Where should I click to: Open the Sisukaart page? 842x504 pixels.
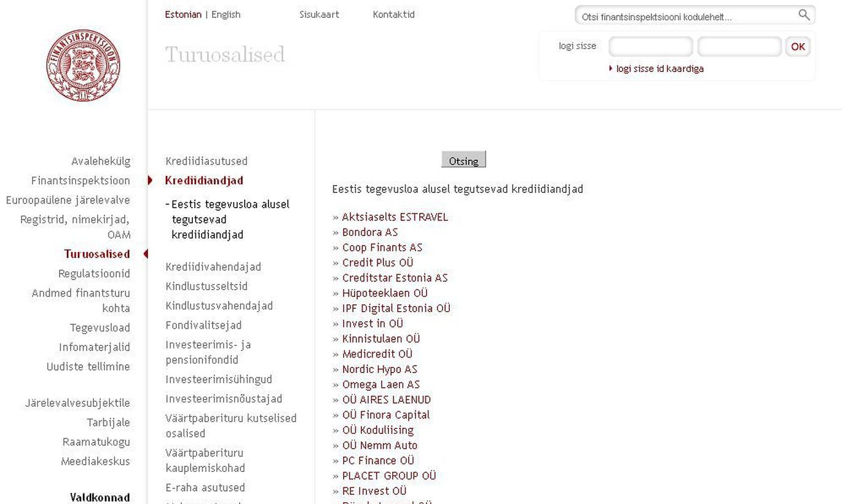pyautogui.click(x=319, y=15)
